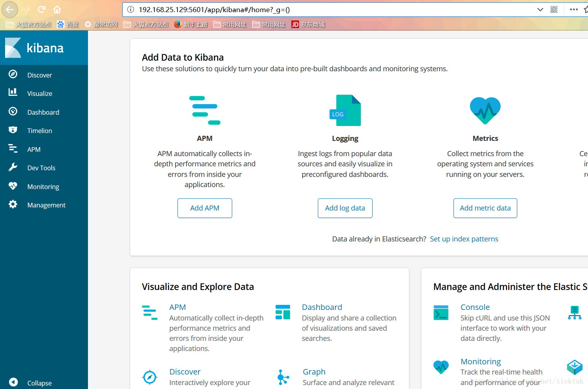Click APM icon under Visualize and Explore
Viewport: 588px width, 389px height.
150,313
